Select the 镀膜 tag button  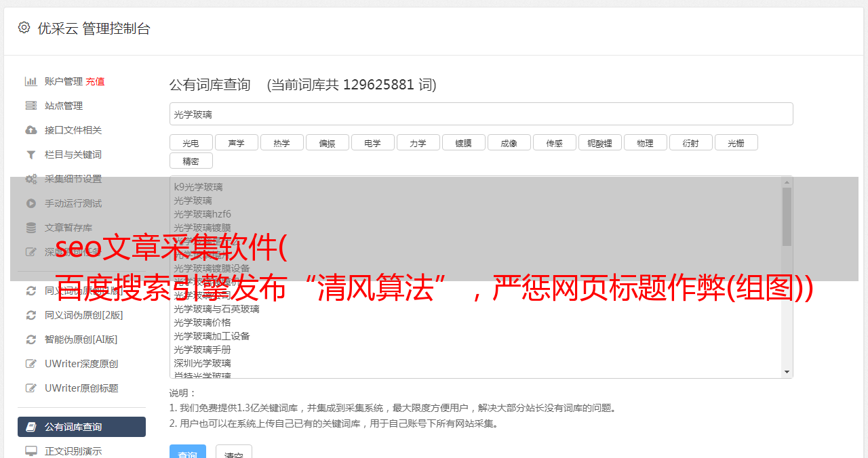point(463,142)
